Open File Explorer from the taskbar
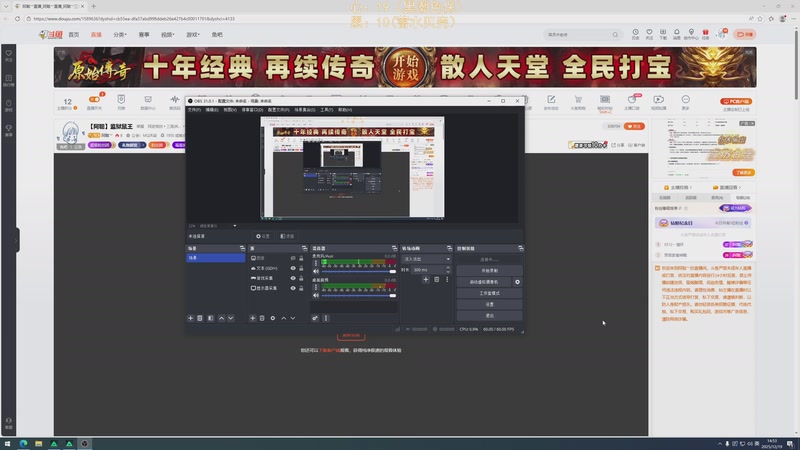The width and height of the screenshot is (800, 450). pos(38,444)
